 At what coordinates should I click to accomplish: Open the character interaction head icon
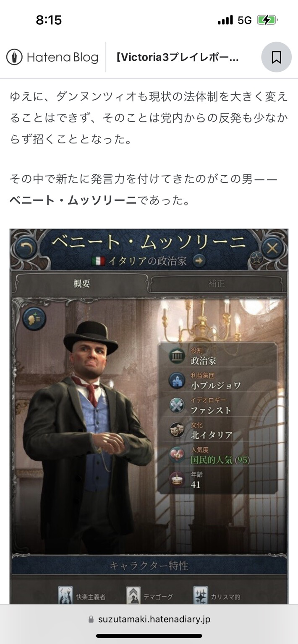coord(34,319)
